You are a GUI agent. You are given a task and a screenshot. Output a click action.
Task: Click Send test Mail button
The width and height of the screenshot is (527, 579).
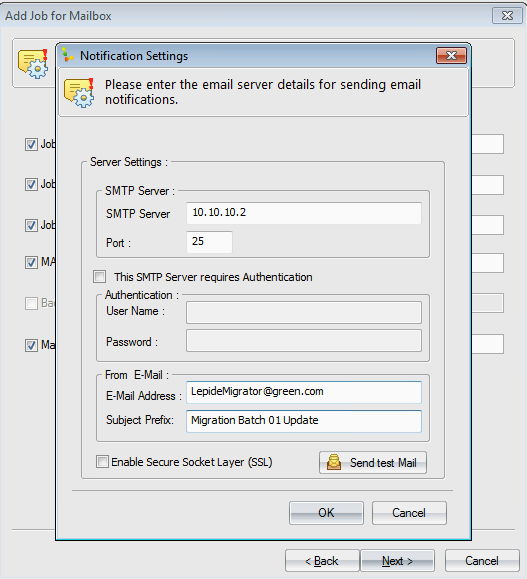click(373, 462)
